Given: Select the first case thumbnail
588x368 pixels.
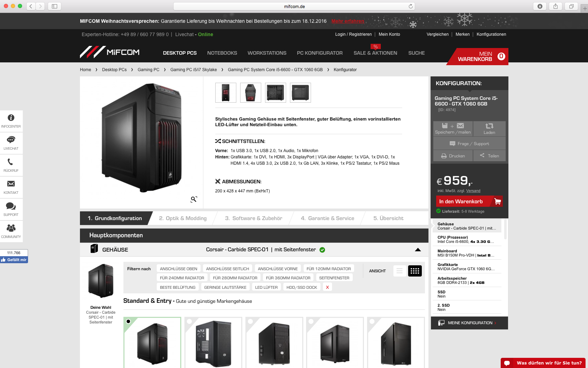Looking at the screenshot, I should coord(226,93).
